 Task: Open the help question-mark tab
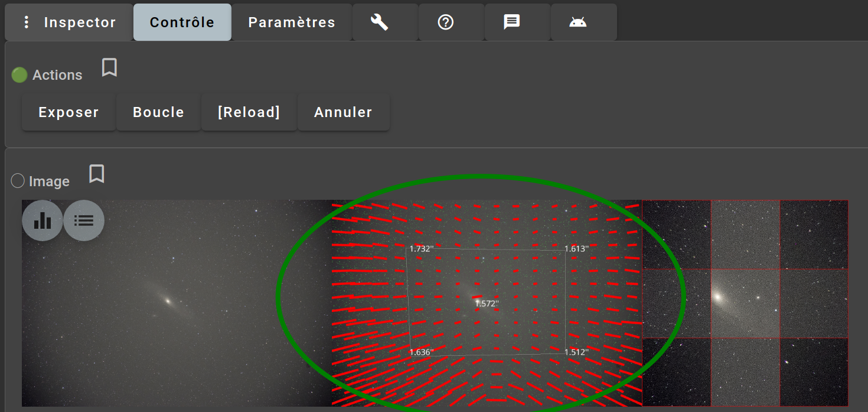pyautogui.click(x=445, y=22)
